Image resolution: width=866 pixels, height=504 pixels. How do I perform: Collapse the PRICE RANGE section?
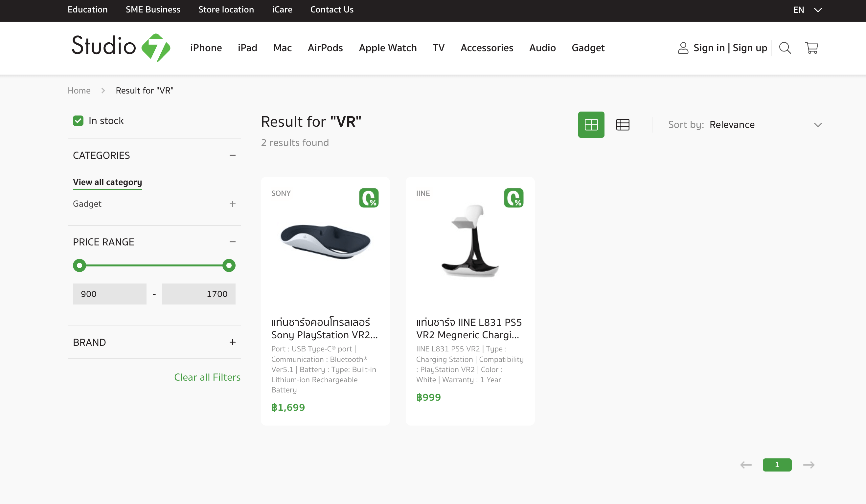(233, 242)
